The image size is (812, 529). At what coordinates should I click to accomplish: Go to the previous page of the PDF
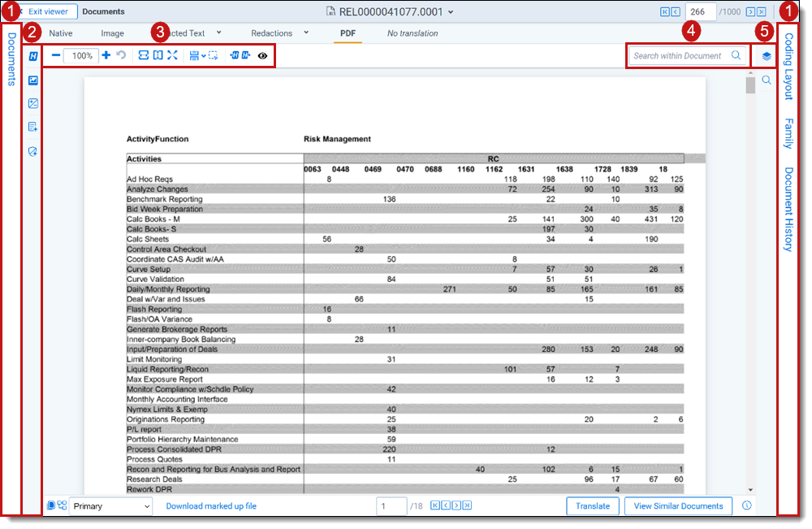tap(445, 505)
